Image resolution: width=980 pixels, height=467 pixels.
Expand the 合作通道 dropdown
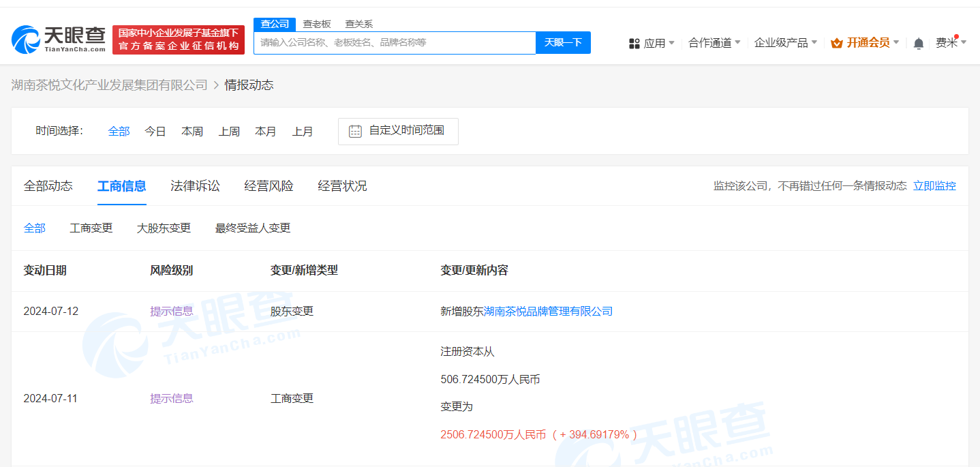[714, 43]
